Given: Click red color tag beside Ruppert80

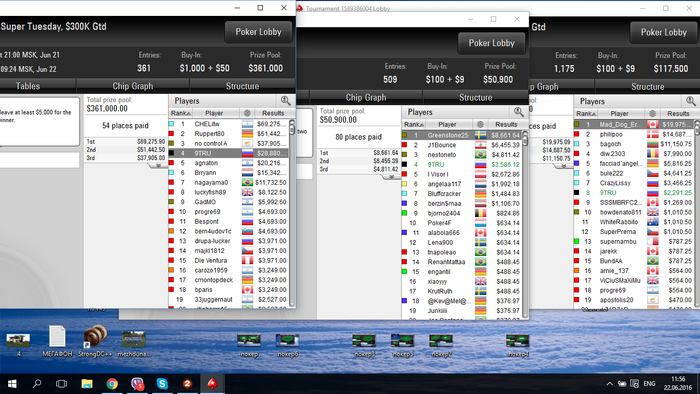Looking at the screenshot, I should click(171, 133).
